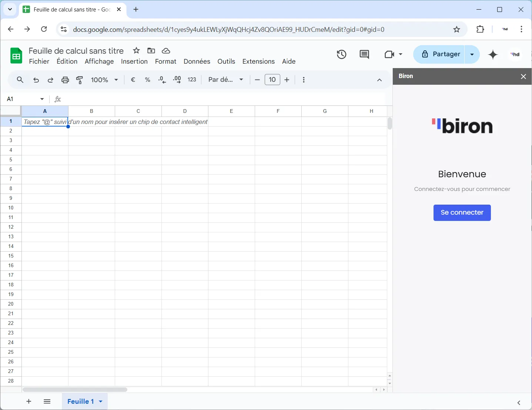
Task: Format as currency euro
Action: 133,80
